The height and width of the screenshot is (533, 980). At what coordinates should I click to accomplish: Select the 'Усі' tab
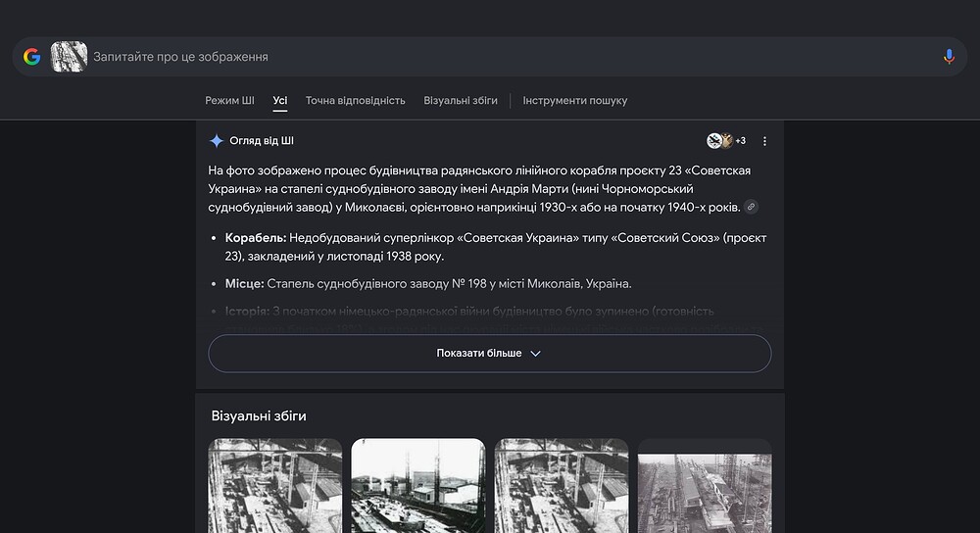pos(280,101)
